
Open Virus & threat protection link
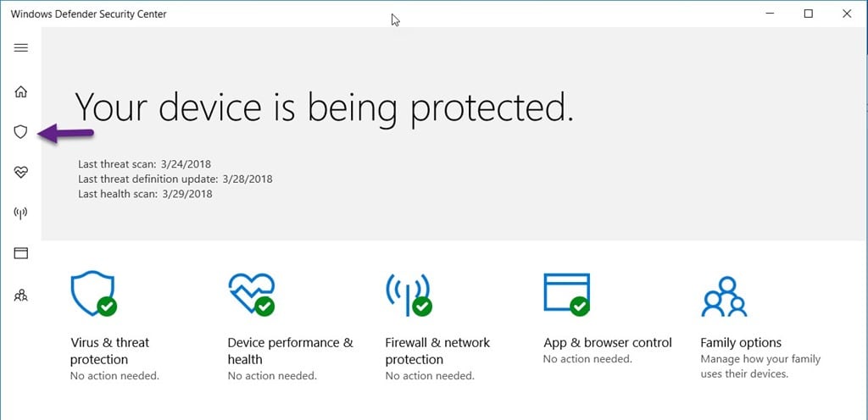tap(109, 351)
